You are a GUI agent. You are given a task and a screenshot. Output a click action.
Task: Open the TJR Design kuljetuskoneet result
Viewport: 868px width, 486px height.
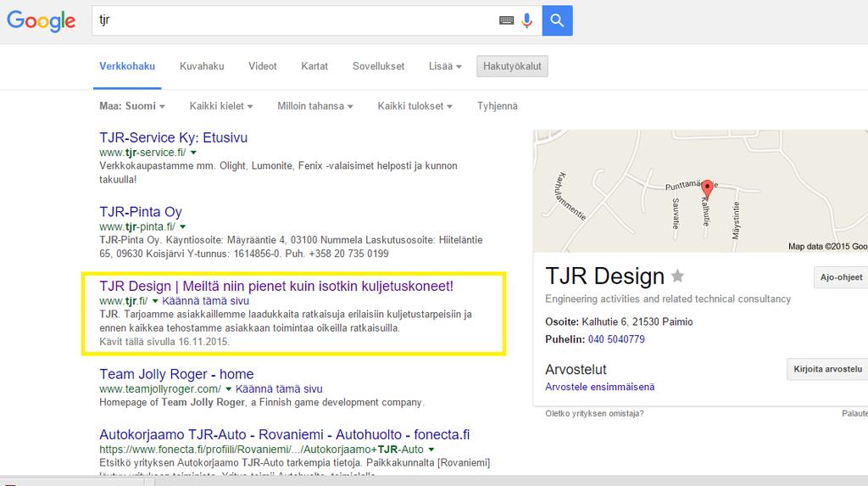click(x=276, y=286)
